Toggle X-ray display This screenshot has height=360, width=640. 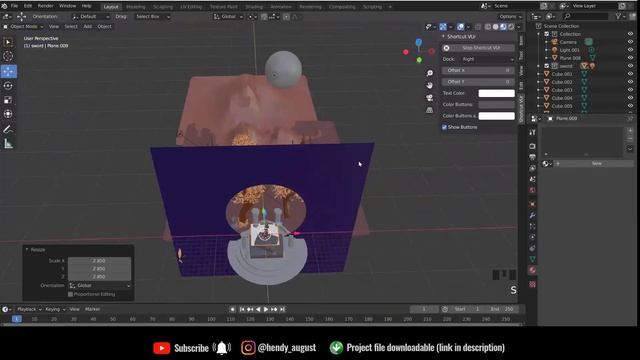[x=478, y=27]
